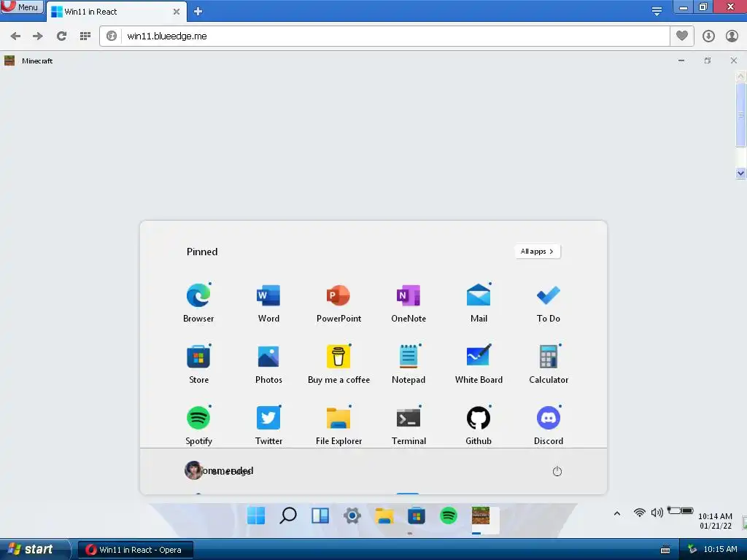
Task: Open the Win11 taskbar Search icon
Action: click(x=288, y=516)
